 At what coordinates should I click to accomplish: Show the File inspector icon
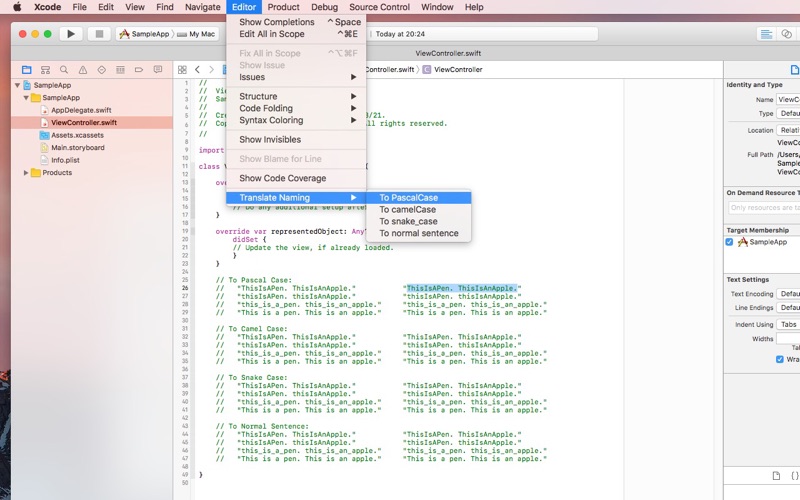click(x=794, y=70)
